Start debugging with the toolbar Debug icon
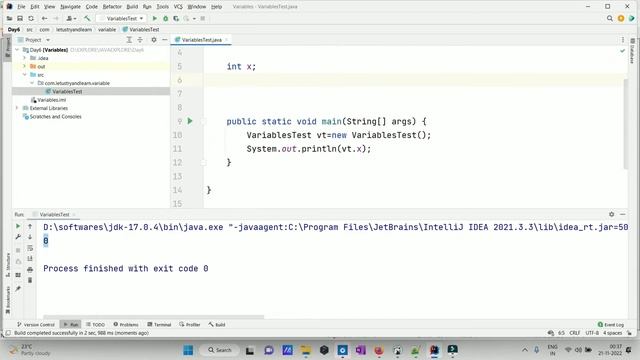Screen dimensions: 640x360 [165, 18]
